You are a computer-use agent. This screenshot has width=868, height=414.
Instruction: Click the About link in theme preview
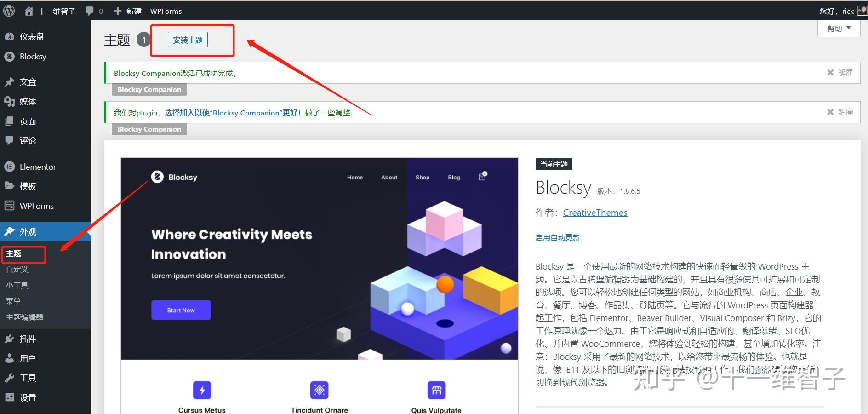tap(389, 178)
